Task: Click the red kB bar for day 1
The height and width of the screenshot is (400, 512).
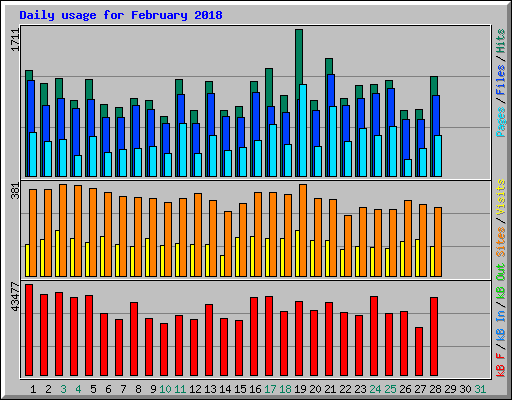Action: [29, 330]
